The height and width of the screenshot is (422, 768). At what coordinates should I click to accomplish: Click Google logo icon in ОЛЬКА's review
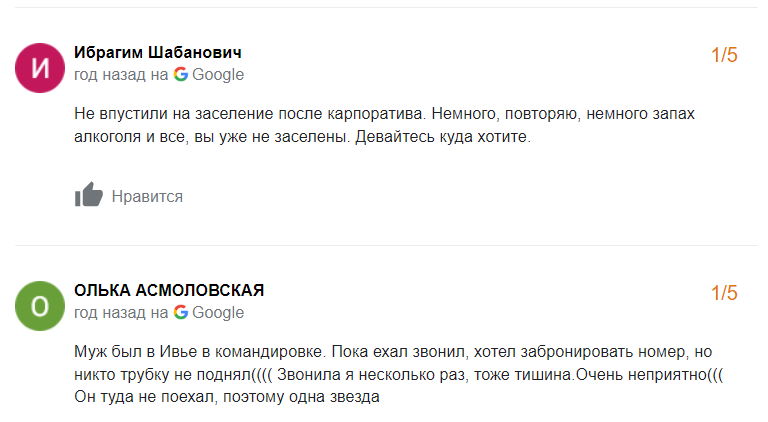coord(181,312)
